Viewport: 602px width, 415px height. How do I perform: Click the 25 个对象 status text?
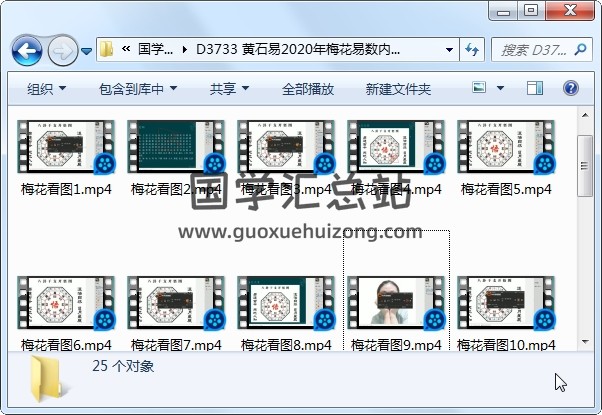pyautogui.click(x=123, y=366)
